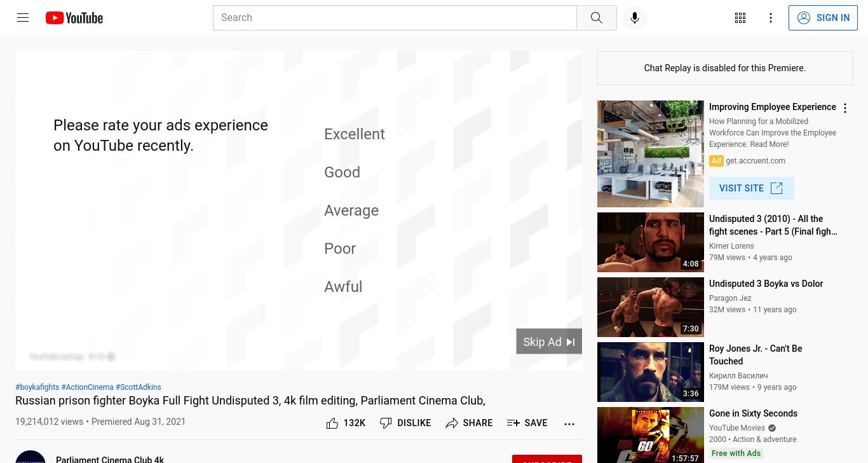Click the magnifier search button
The image size is (868, 463).
coord(596,18)
